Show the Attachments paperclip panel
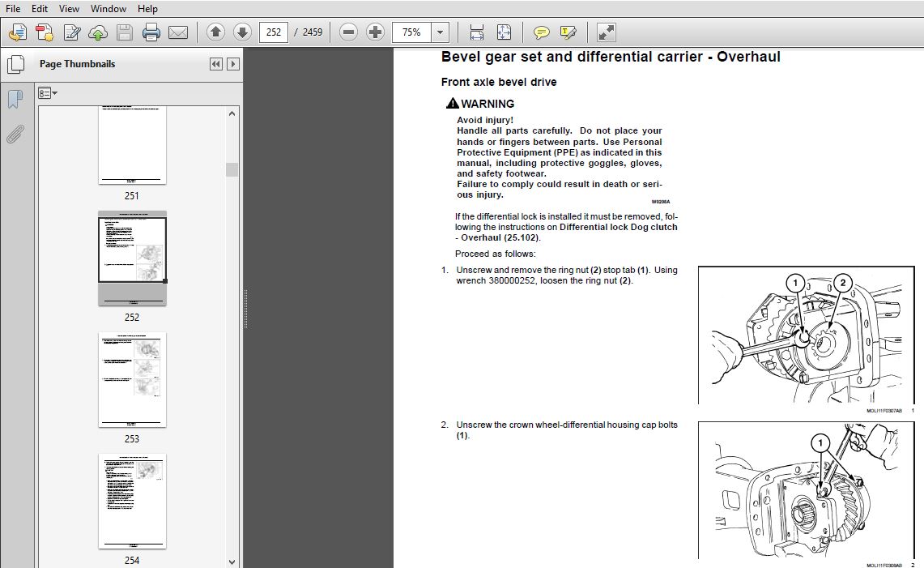Image resolution: width=924 pixels, height=568 pixels. pos(15,134)
